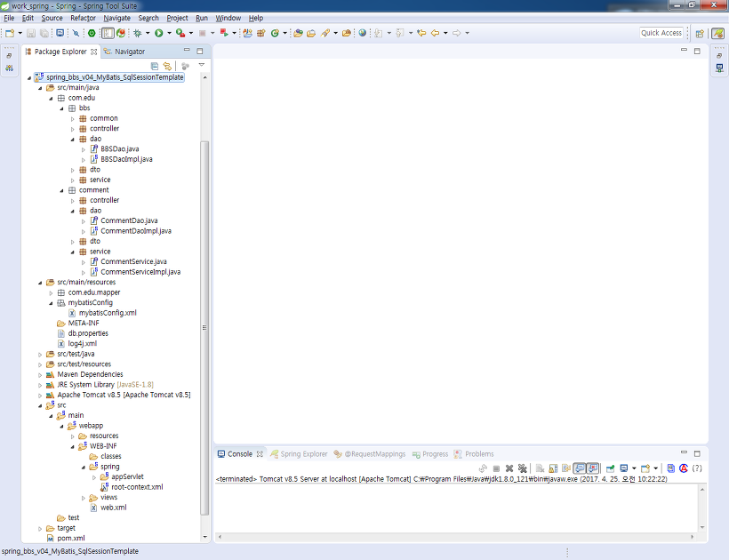Screen dimensions: 729x560
Task: Close the Package Explorer tab X
Action: [x=94, y=52]
